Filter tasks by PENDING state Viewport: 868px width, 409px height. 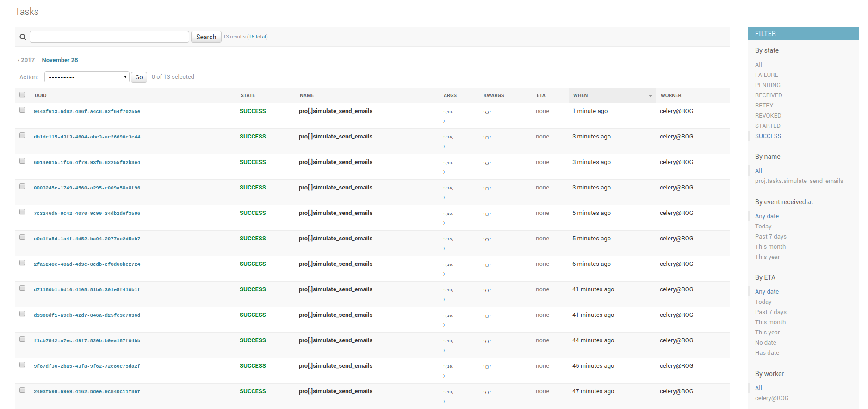pyautogui.click(x=768, y=85)
